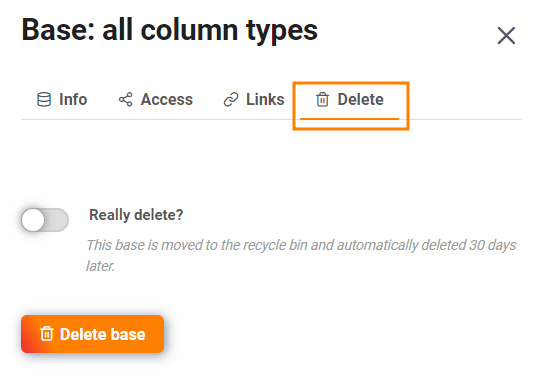550x379 pixels.
Task: Click the recycle bin description text
Action: (x=301, y=255)
